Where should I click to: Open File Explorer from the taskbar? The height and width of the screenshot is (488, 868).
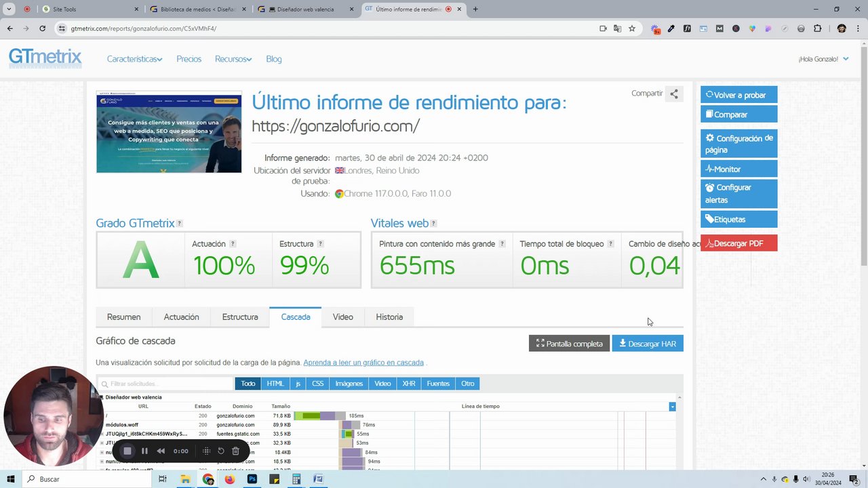click(185, 479)
